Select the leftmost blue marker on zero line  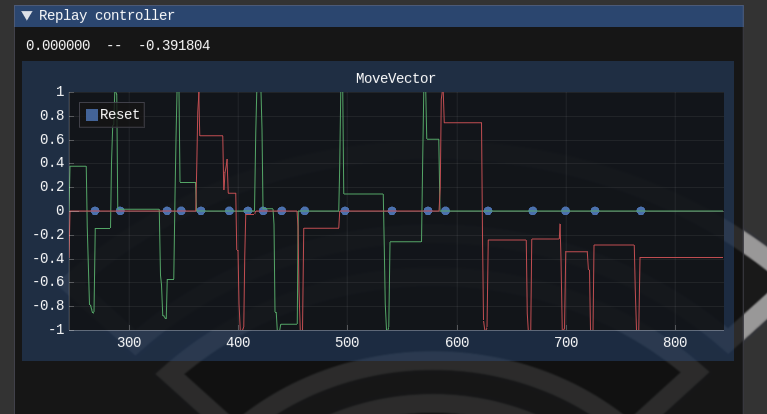point(95,211)
